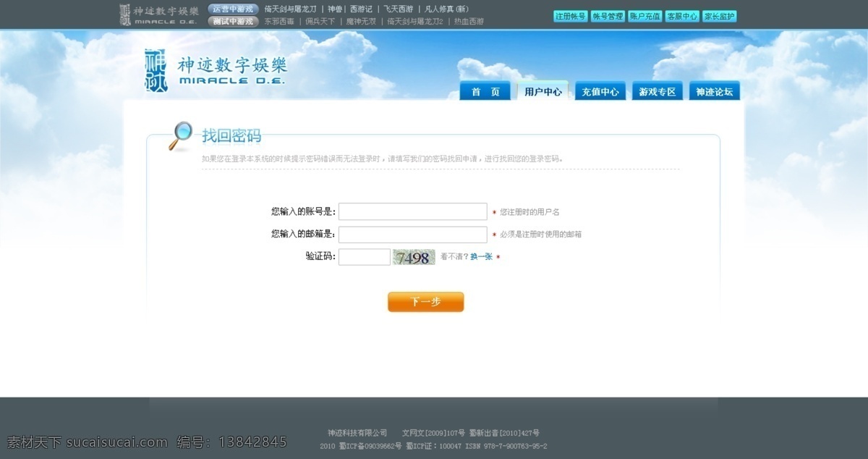Open the 飞天西游 game link
This screenshot has height=459, width=868.
[399, 9]
